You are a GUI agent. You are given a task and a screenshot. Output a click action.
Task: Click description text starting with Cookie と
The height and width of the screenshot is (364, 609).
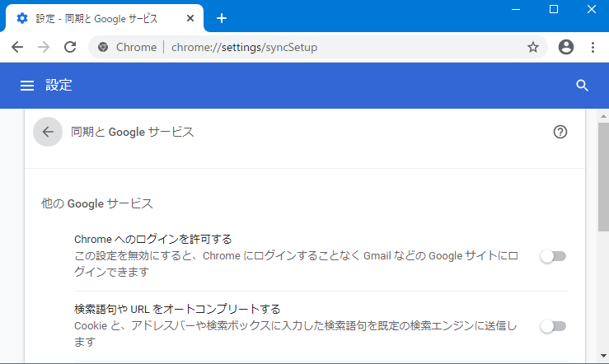(296, 334)
